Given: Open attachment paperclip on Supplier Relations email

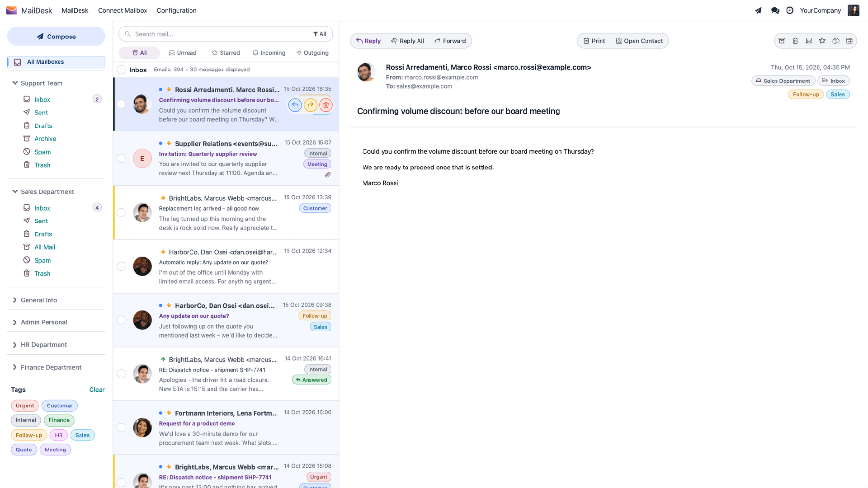Looking at the screenshot, I should pos(328,175).
